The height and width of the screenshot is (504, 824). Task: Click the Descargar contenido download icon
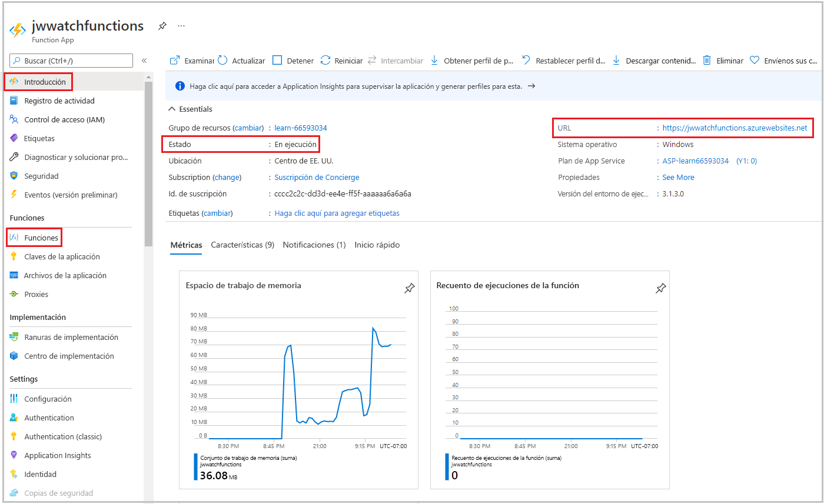coord(617,61)
